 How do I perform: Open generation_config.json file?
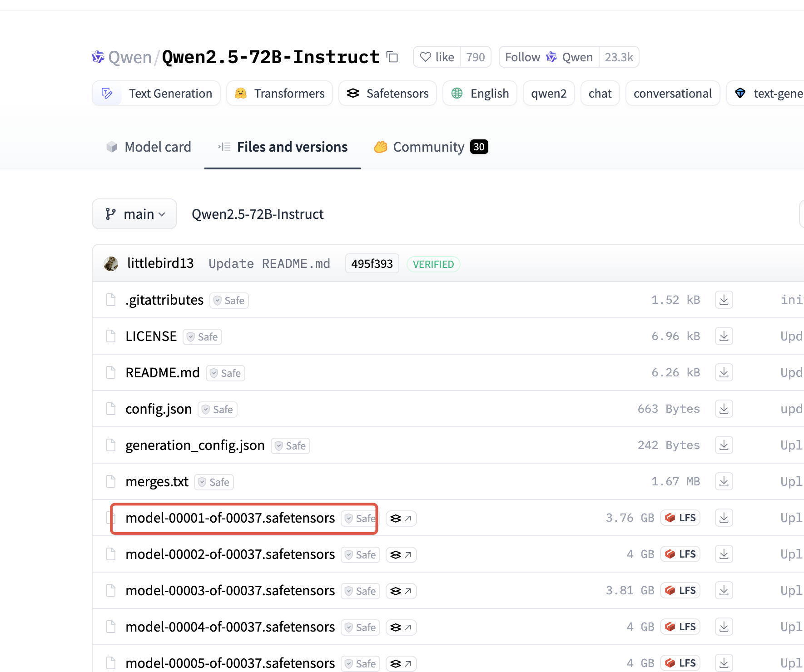tap(195, 445)
